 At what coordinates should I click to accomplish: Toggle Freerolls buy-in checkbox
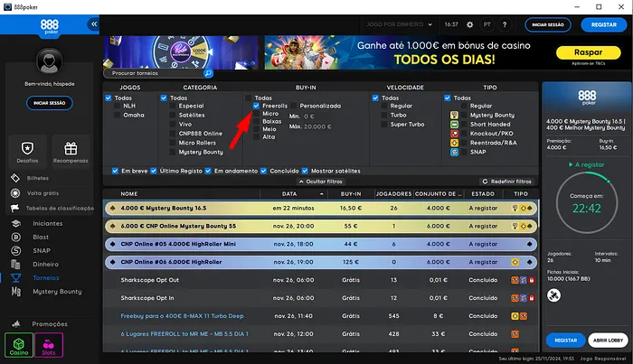(x=256, y=106)
